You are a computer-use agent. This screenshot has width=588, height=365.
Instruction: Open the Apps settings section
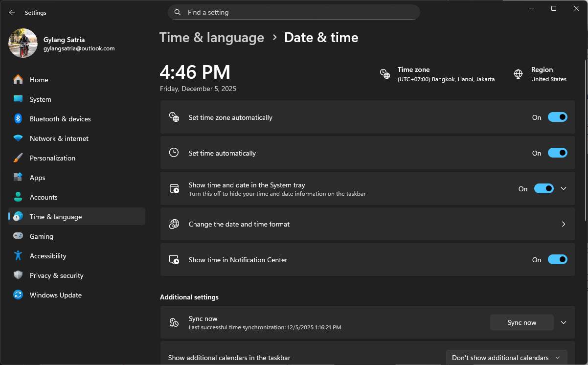(x=37, y=178)
